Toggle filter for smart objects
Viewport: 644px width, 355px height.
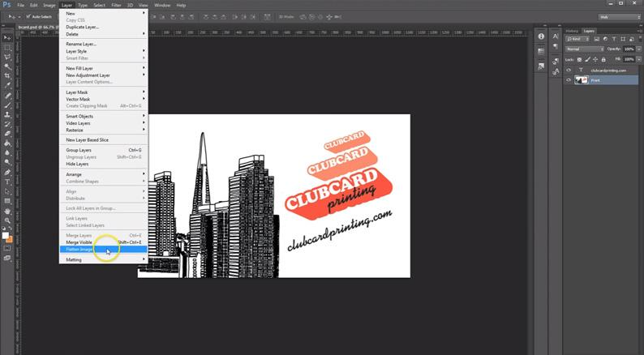(x=632, y=39)
